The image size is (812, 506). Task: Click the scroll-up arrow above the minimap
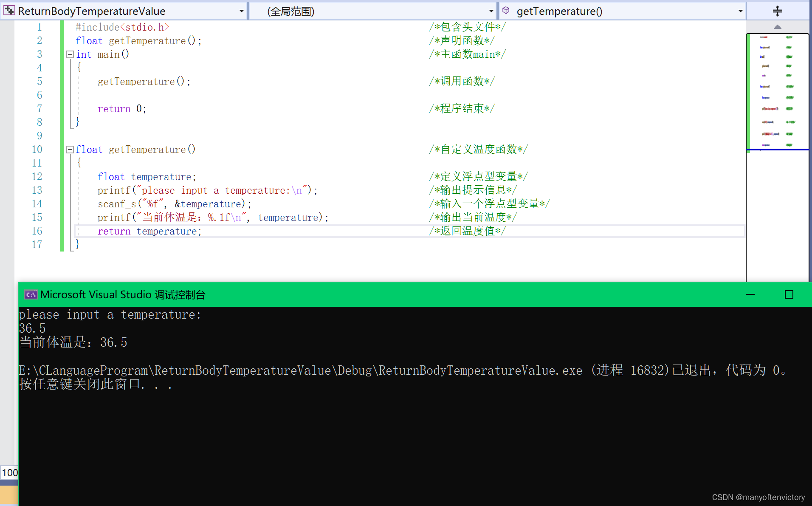[x=777, y=27]
